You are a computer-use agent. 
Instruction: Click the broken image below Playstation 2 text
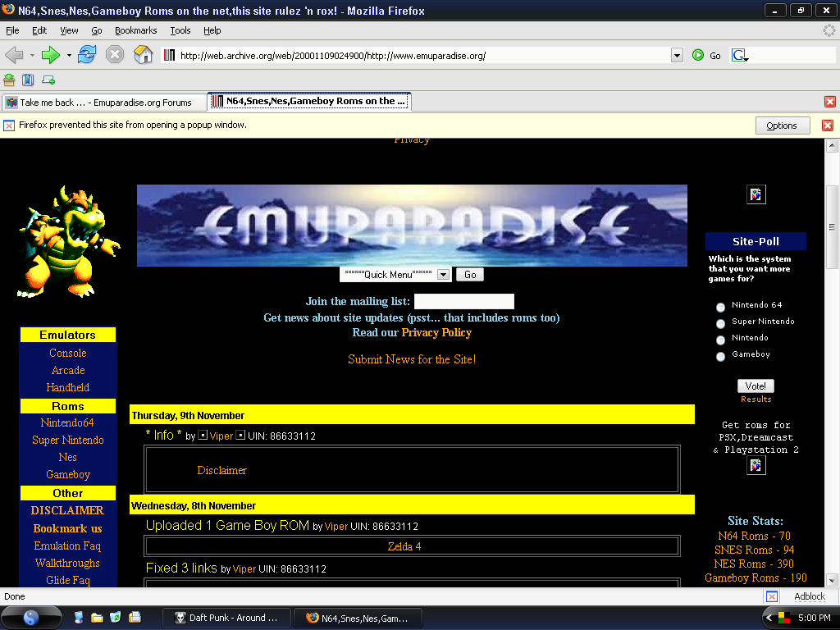pyautogui.click(x=756, y=465)
